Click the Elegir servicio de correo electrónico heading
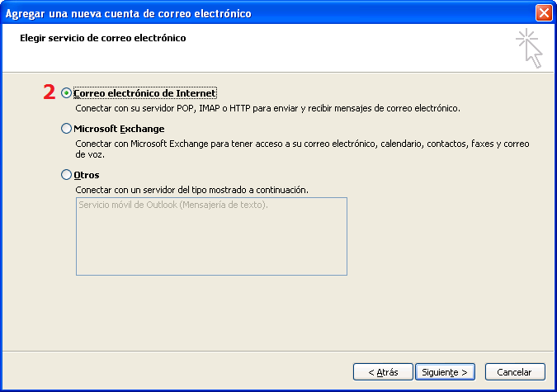The width and height of the screenshot is (557, 392). [103, 38]
